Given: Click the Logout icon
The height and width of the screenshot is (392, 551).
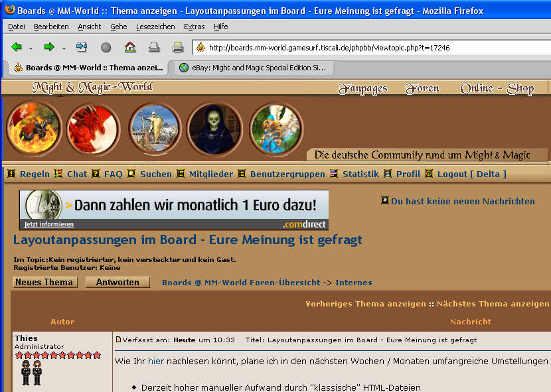Looking at the screenshot, I should point(429,174).
